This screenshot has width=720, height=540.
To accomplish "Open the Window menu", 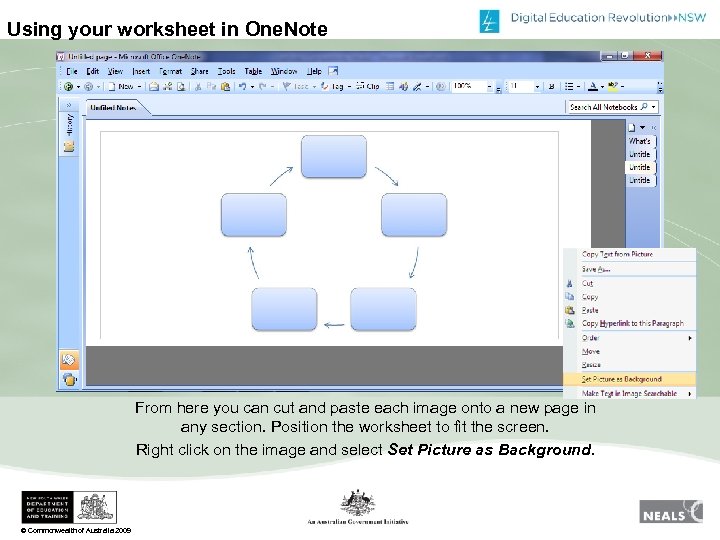I will click(x=283, y=71).
